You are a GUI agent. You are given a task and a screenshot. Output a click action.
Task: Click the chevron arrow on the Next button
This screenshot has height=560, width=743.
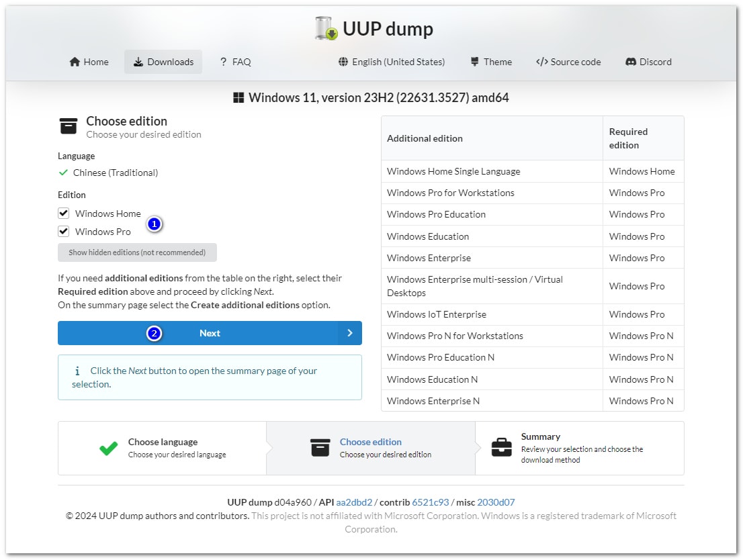click(x=350, y=333)
